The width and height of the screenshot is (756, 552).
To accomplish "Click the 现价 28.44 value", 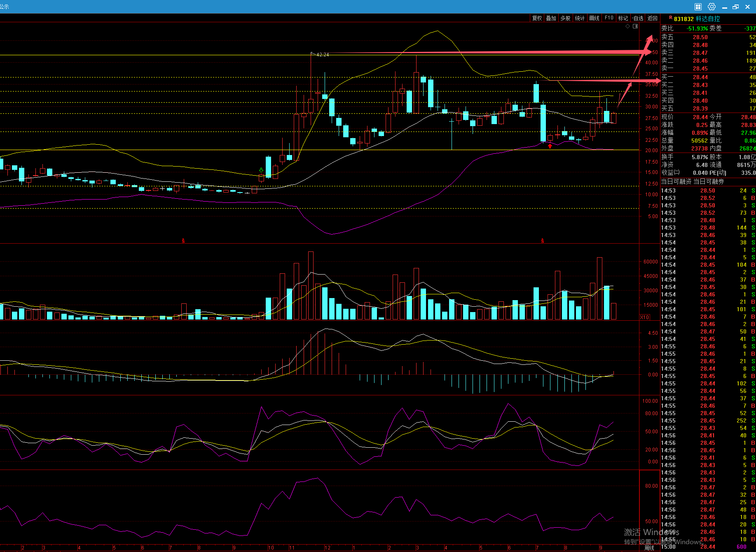I will 700,117.
